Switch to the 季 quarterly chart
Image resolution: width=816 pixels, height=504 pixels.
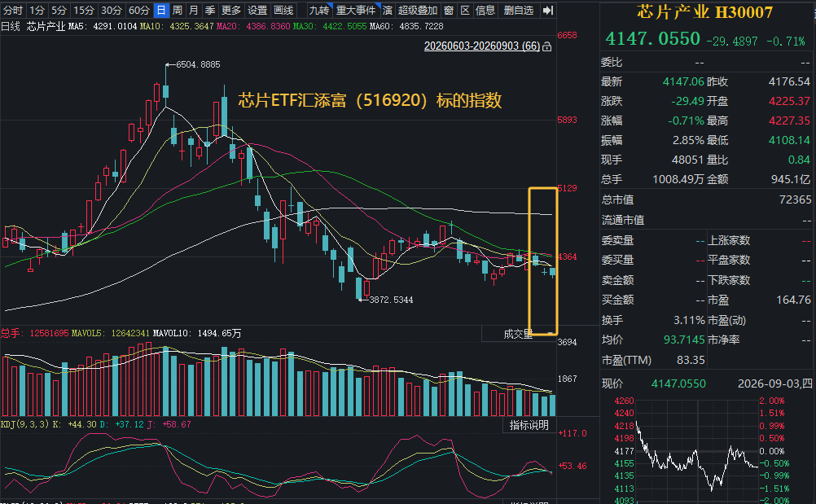coord(210,10)
